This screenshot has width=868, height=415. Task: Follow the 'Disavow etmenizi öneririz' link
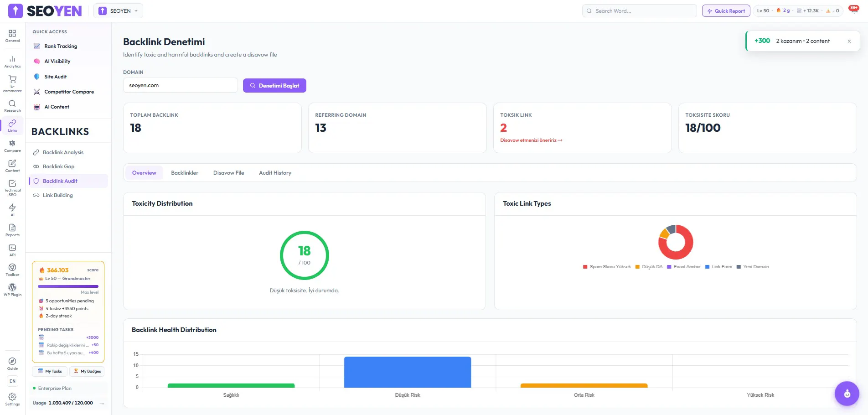click(531, 140)
